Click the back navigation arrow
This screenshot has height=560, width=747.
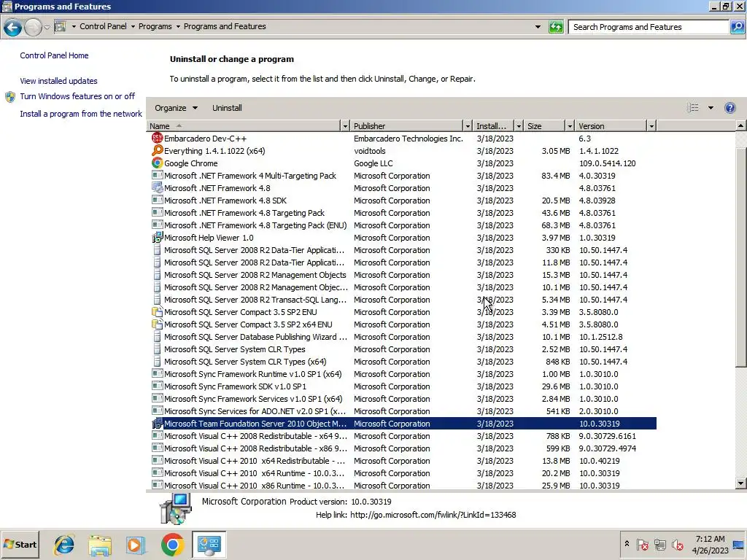click(x=13, y=27)
